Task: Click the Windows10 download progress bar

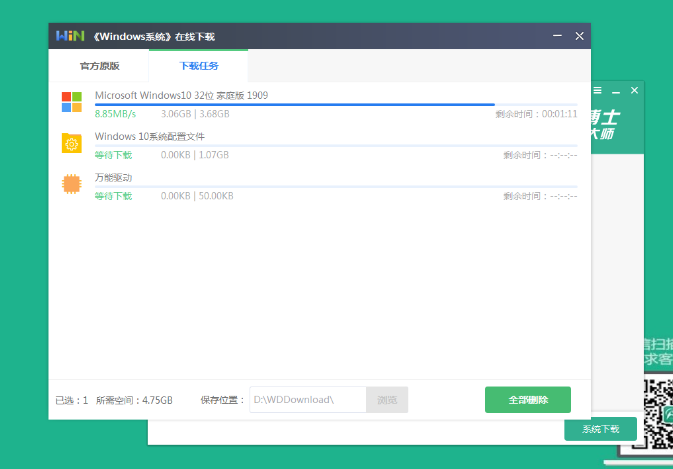Action: pos(335,104)
